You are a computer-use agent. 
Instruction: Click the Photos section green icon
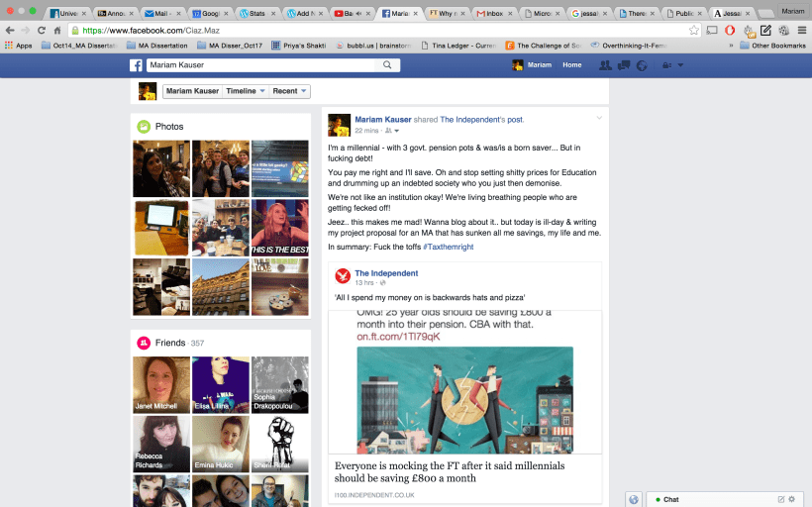pos(144,127)
